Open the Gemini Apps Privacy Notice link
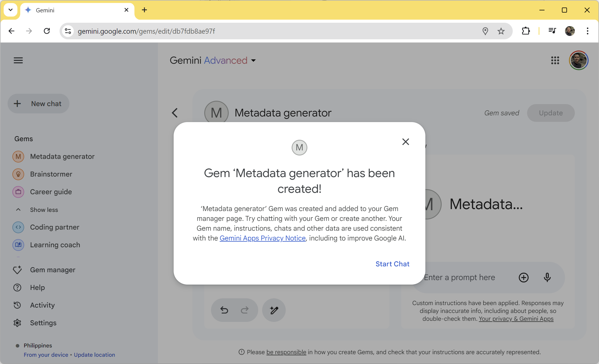 [x=262, y=238]
